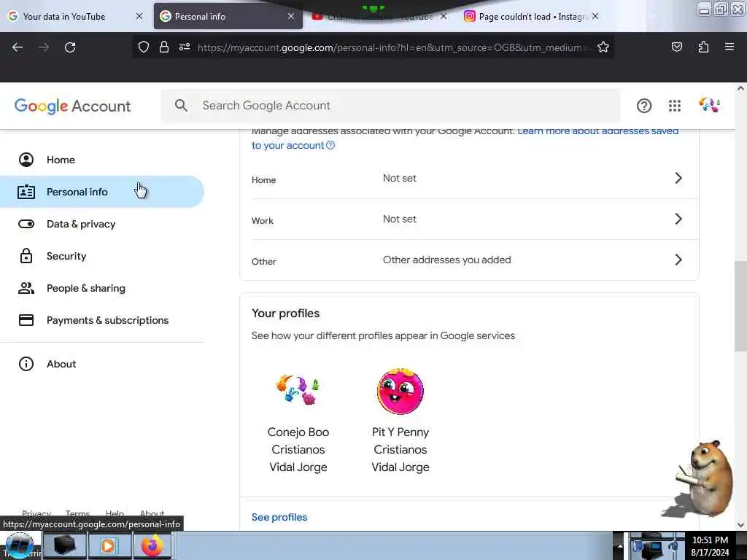Open Google Account help icon
Screen dimensions: 747x560
(644, 106)
